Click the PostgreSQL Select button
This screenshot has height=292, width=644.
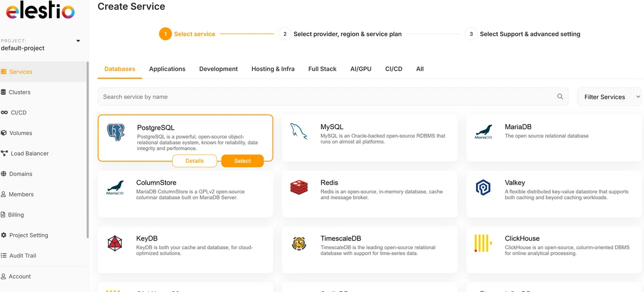[x=243, y=161]
